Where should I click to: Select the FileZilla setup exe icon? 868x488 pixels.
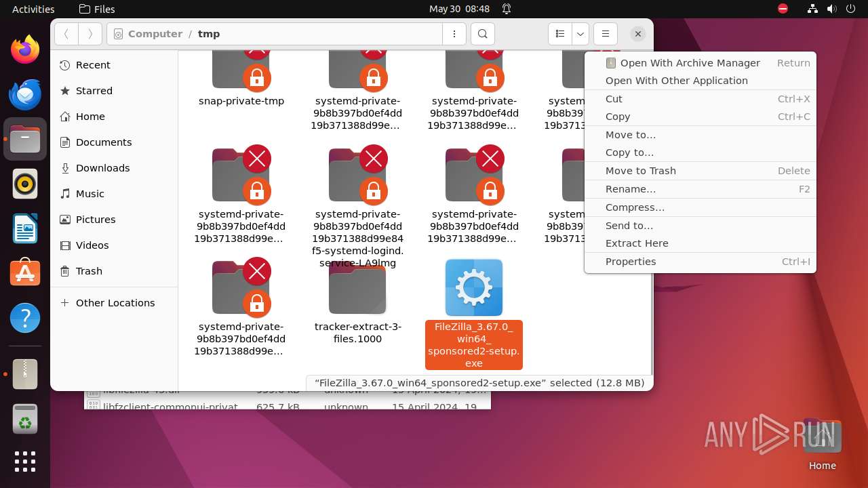pos(474,287)
